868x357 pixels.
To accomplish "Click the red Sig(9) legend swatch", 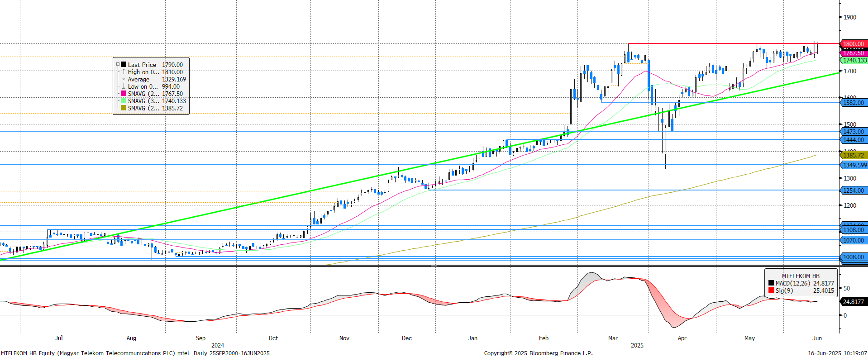I will click(x=771, y=290).
